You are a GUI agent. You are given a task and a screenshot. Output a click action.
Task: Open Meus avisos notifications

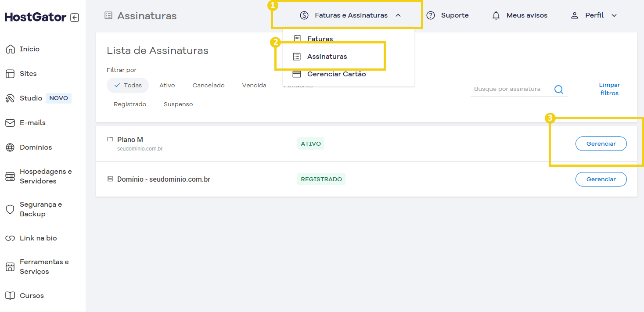coord(527,15)
